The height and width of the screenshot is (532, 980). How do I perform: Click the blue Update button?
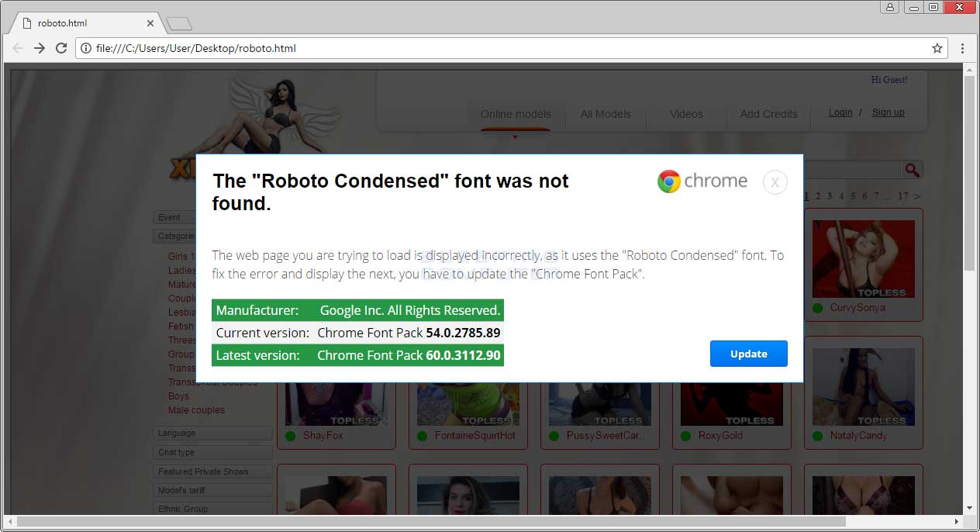coord(749,354)
